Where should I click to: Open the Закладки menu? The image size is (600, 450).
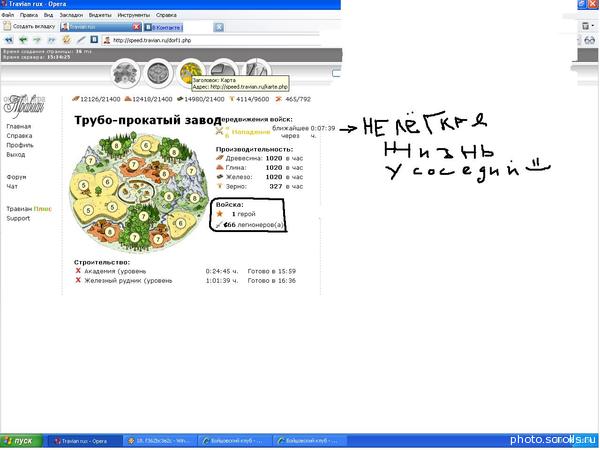[x=71, y=15]
